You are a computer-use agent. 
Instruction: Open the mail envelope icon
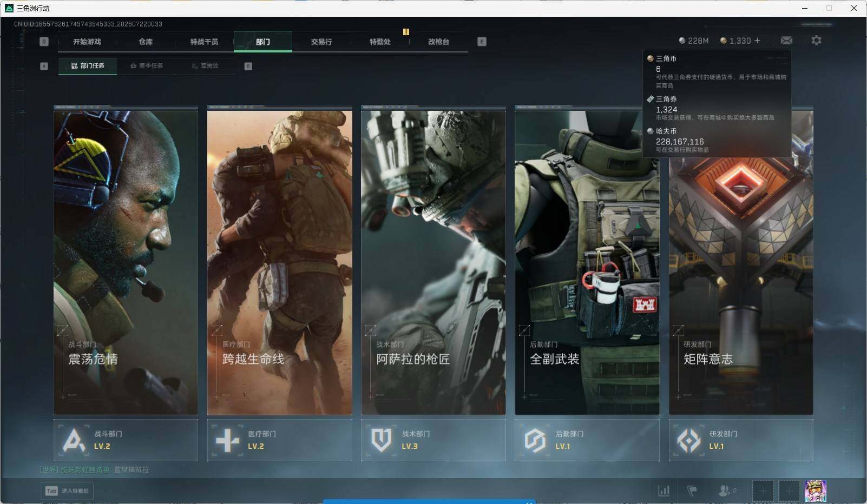point(786,41)
